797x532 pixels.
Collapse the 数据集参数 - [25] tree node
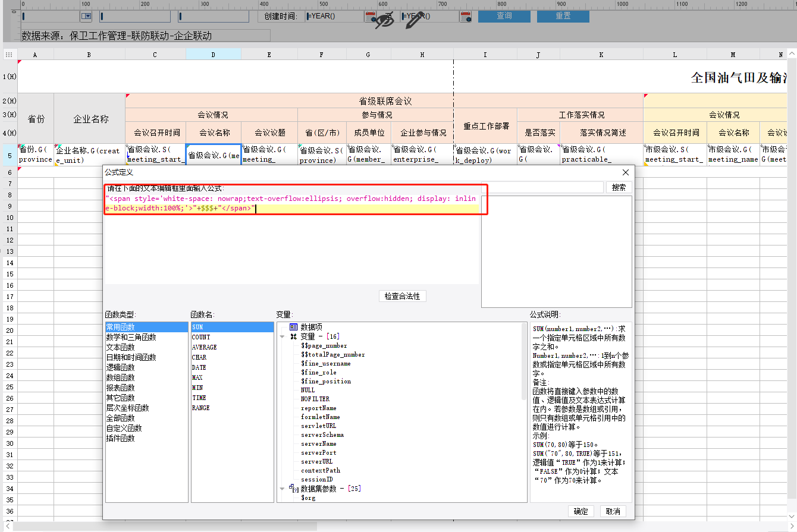point(282,488)
